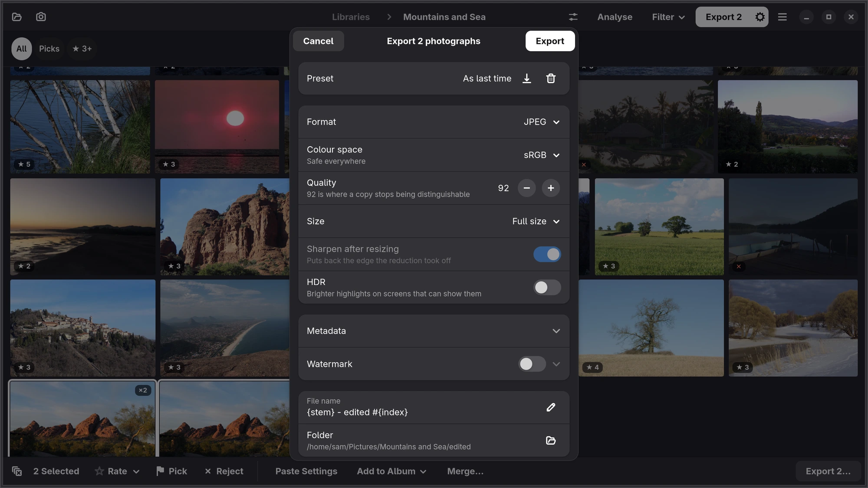Viewport: 868px width, 488px height.
Task: Go to Libraries breadcrumb
Action: tap(351, 17)
